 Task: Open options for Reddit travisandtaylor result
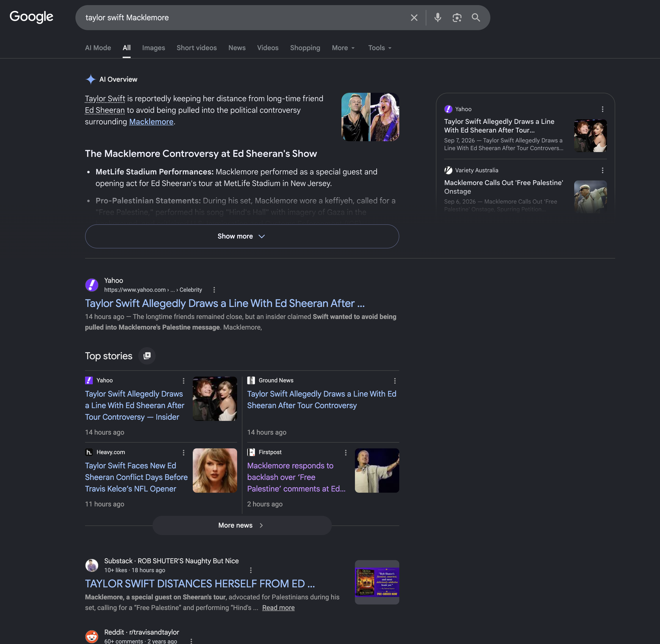coord(191,641)
